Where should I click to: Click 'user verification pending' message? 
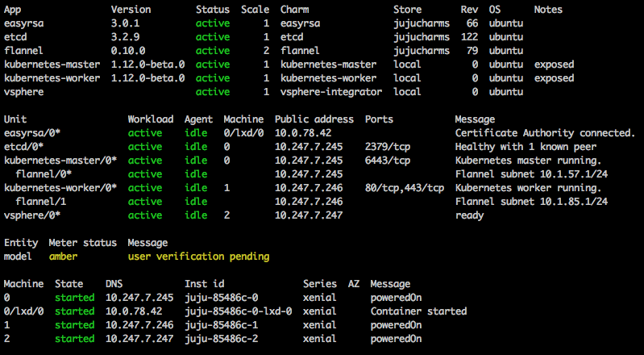[x=198, y=257]
